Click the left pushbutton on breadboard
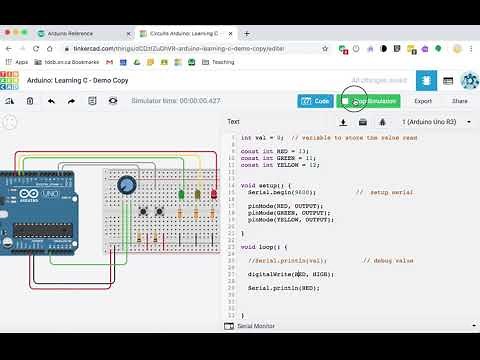This screenshot has width=480, height=360. click(x=143, y=211)
